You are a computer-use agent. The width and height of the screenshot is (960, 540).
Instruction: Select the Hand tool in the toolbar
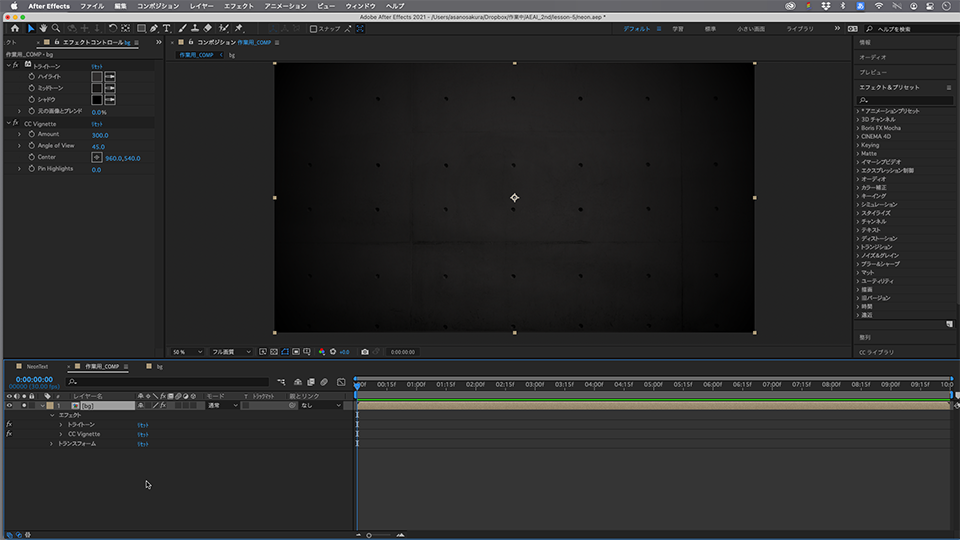coord(43,28)
